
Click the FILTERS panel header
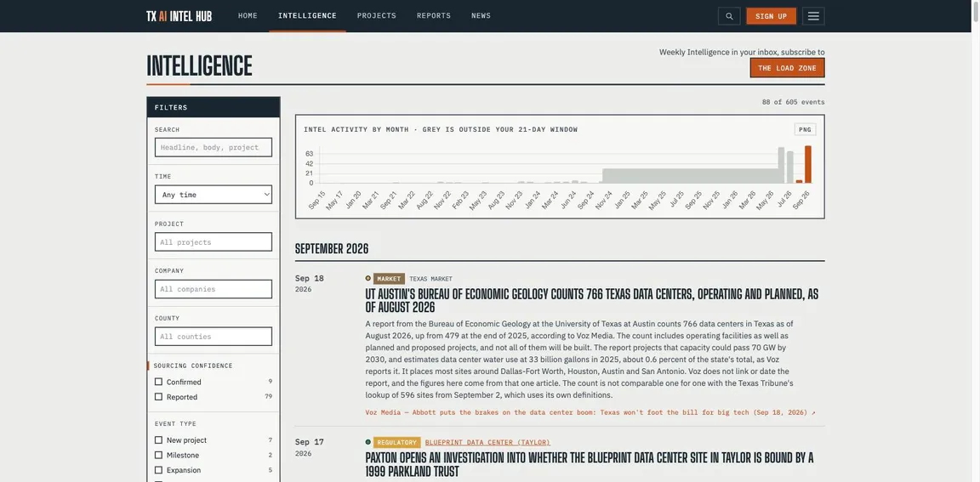pos(214,107)
